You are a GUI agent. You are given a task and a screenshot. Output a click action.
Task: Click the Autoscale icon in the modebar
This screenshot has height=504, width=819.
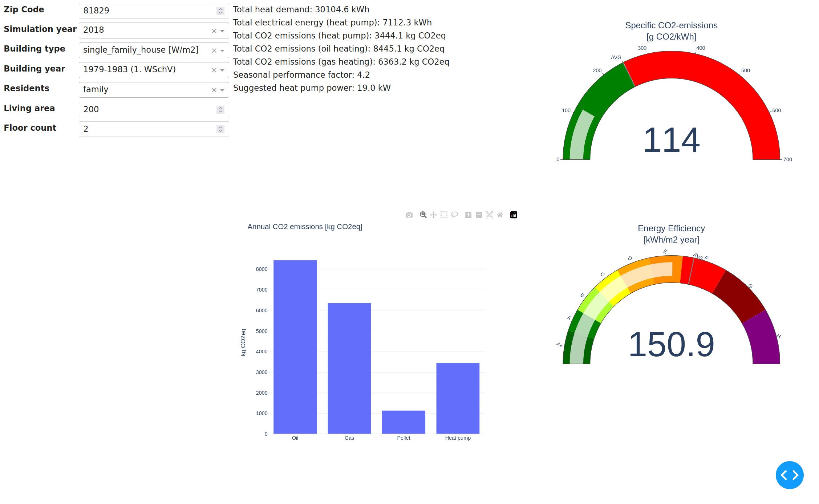489,215
